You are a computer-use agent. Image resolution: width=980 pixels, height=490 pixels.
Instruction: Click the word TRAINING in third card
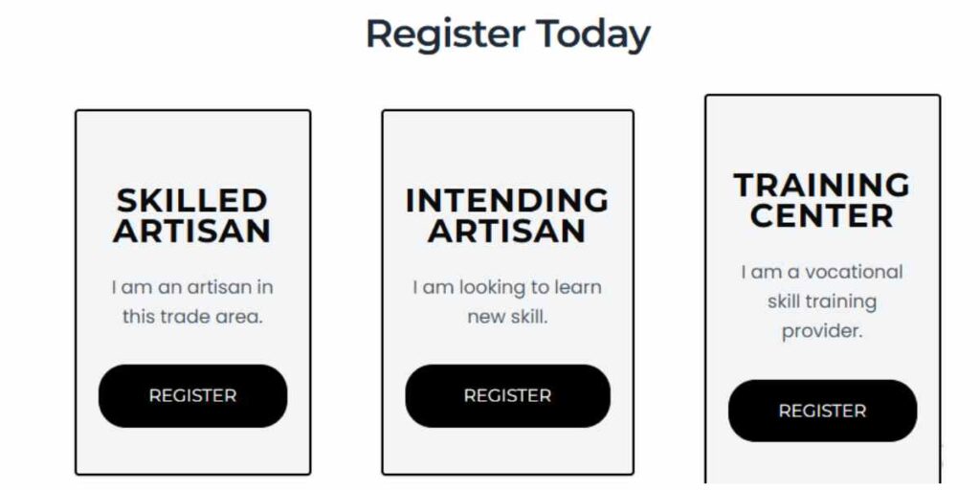822,186
